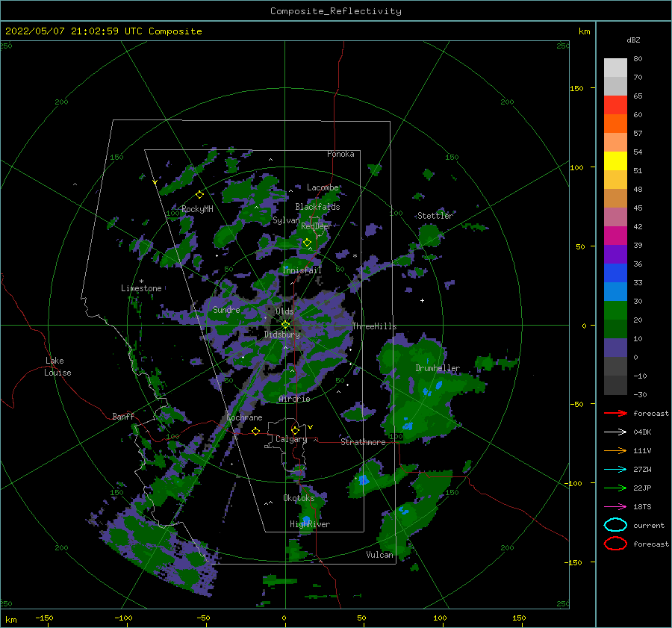The width and height of the screenshot is (672, 628).
Task: Click the Banff town label
Action: (123, 416)
